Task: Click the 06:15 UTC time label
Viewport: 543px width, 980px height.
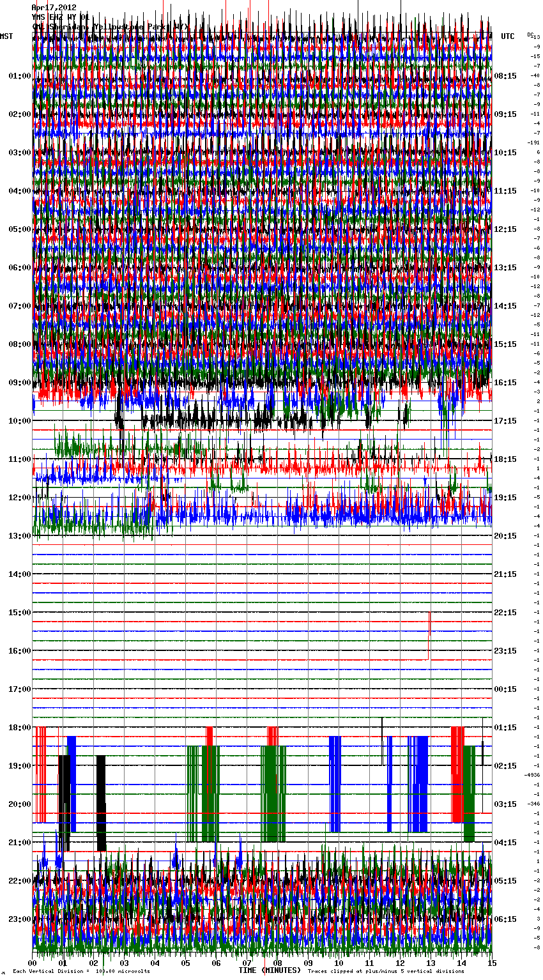Action: click(x=505, y=919)
